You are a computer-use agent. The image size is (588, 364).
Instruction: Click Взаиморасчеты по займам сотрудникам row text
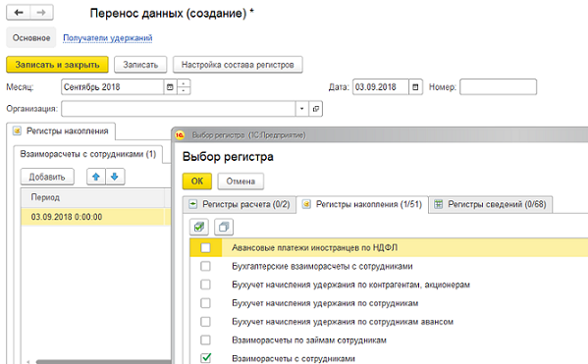click(x=309, y=340)
